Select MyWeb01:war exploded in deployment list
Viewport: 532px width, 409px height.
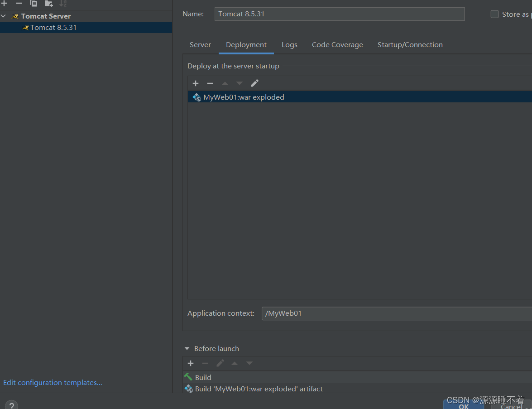point(359,97)
